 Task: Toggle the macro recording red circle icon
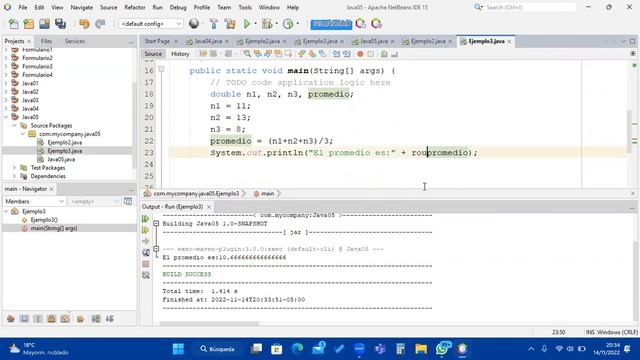360,54
